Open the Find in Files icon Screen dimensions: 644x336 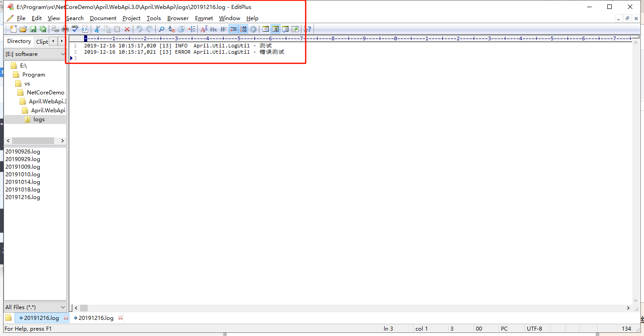pyautogui.click(x=182, y=29)
